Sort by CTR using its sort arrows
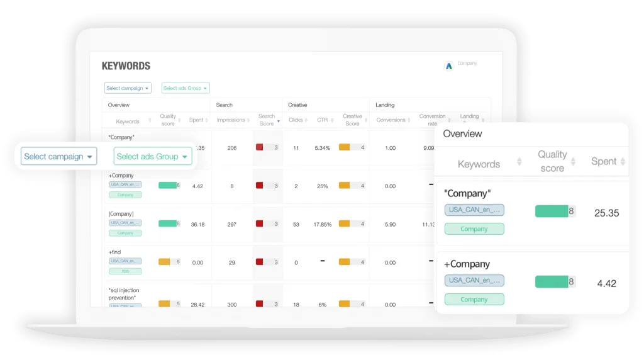Screen dimensions: 644x355 coord(333,120)
